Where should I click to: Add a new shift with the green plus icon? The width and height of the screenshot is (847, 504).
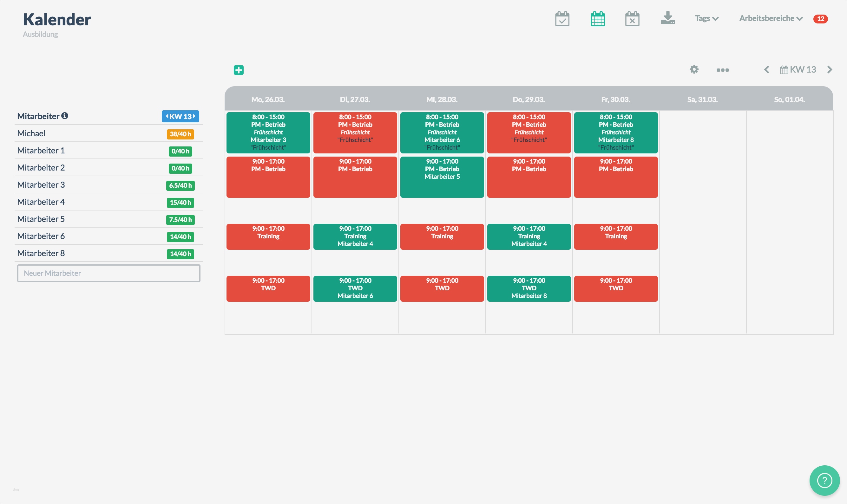[239, 70]
